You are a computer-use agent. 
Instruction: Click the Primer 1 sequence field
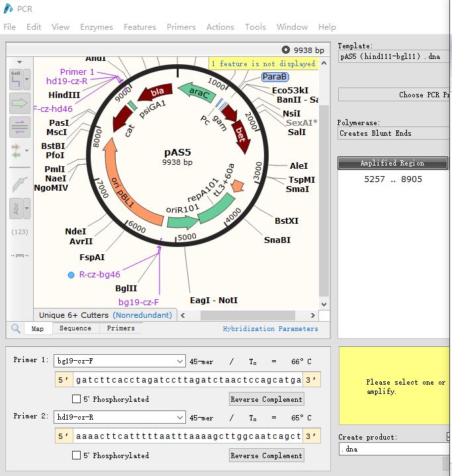(187, 380)
